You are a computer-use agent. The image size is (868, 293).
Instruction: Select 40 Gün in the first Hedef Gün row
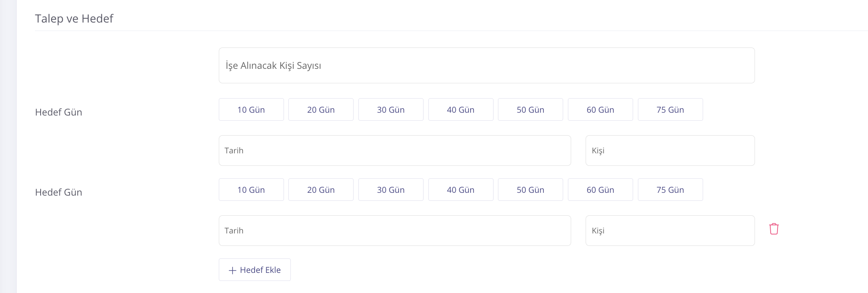click(x=461, y=109)
